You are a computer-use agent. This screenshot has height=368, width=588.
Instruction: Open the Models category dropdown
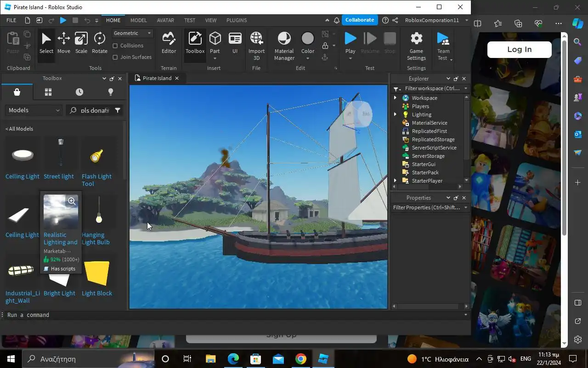tap(34, 110)
